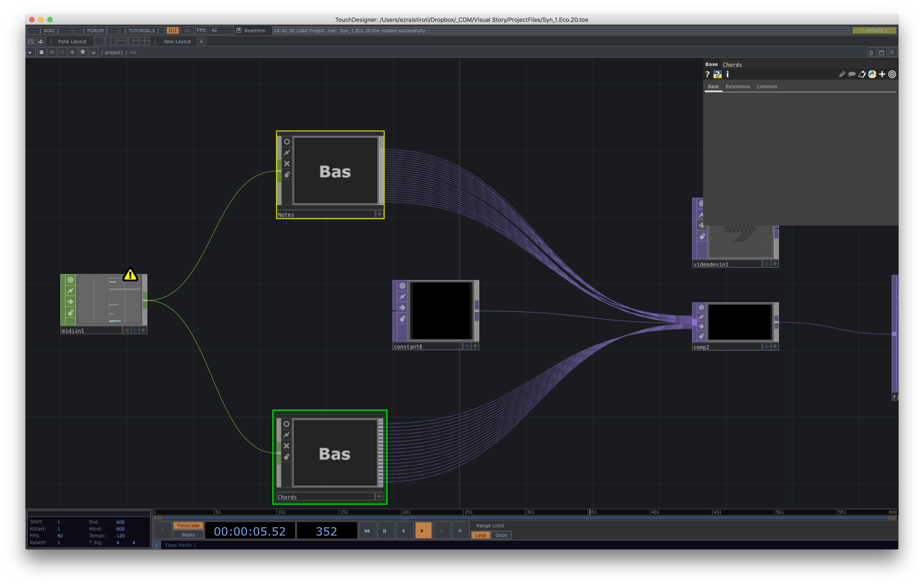The width and height of the screenshot is (924, 586).
Task: Expand parameters with the plus icon
Action: 882,74
